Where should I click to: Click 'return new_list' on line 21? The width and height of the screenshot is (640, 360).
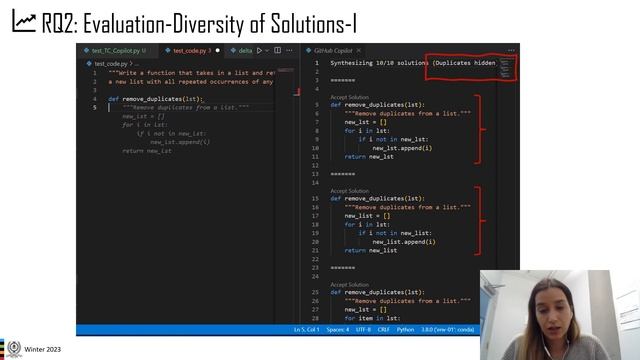pyautogui.click(x=371, y=250)
